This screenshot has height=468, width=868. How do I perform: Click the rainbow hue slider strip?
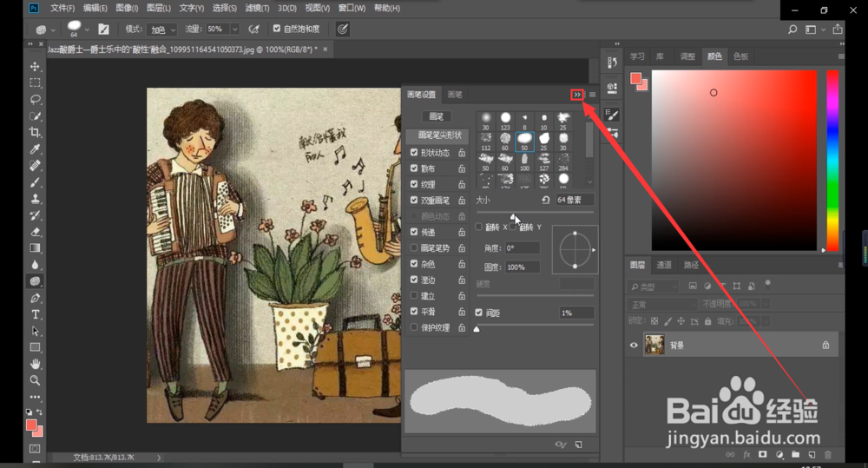(832, 161)
